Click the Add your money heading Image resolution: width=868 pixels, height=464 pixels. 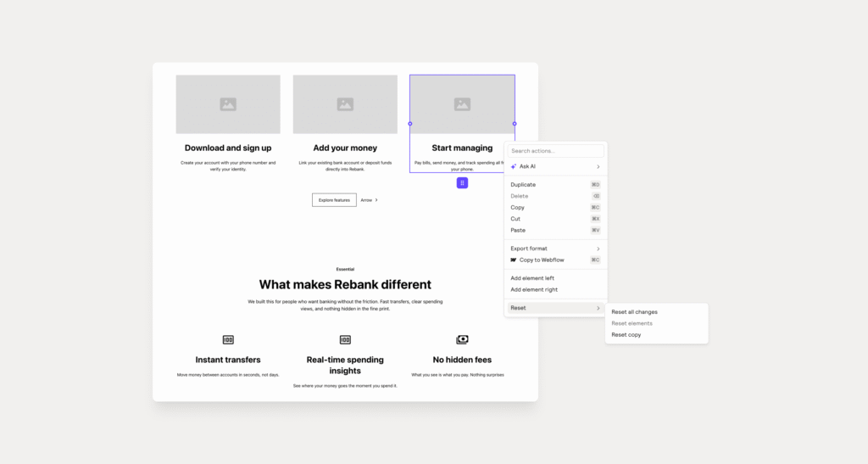click(x=345, y=148)
